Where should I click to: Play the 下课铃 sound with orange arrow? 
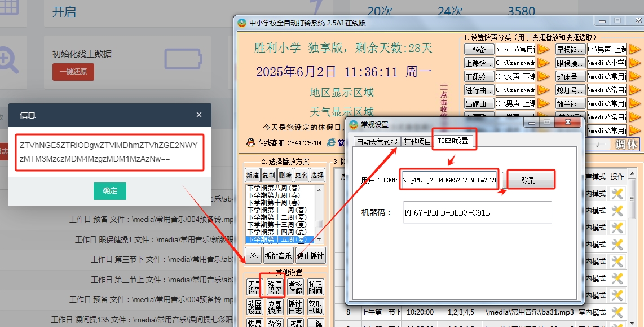click(x=544, y=76)
